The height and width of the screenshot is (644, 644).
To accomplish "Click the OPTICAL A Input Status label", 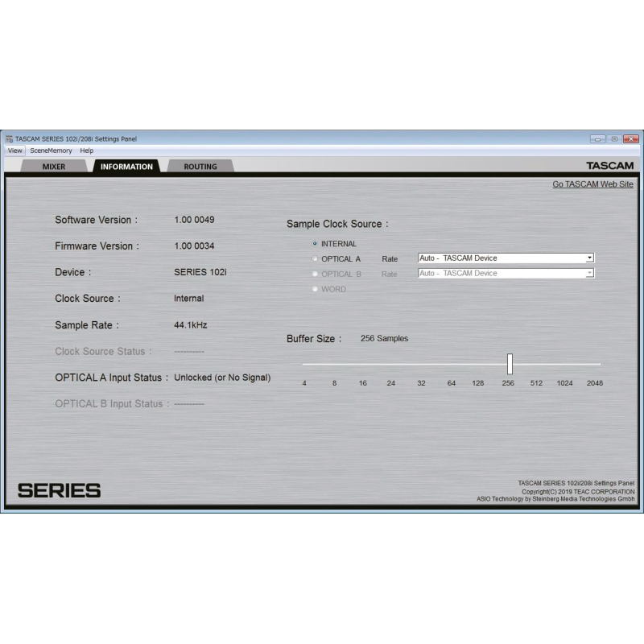I will [x=112, y=378].
